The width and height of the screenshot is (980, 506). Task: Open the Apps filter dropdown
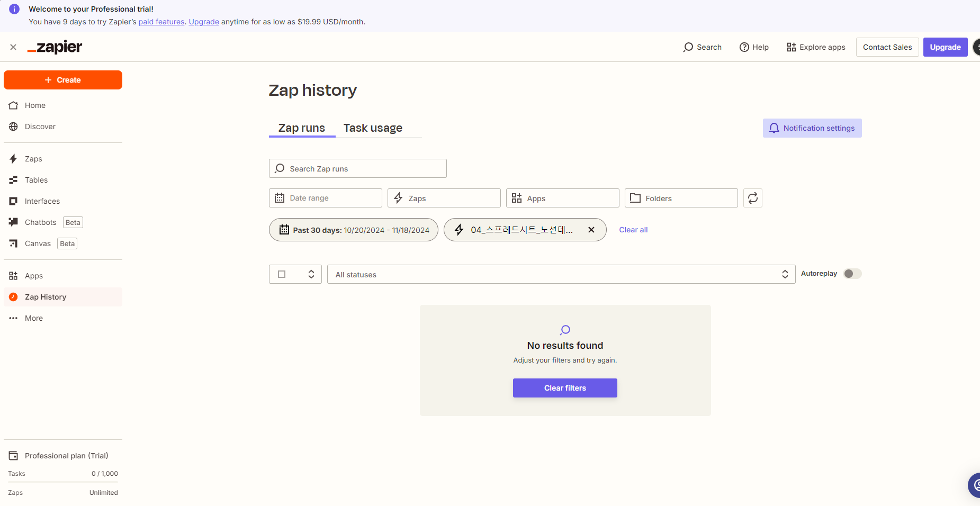point(563,198)
